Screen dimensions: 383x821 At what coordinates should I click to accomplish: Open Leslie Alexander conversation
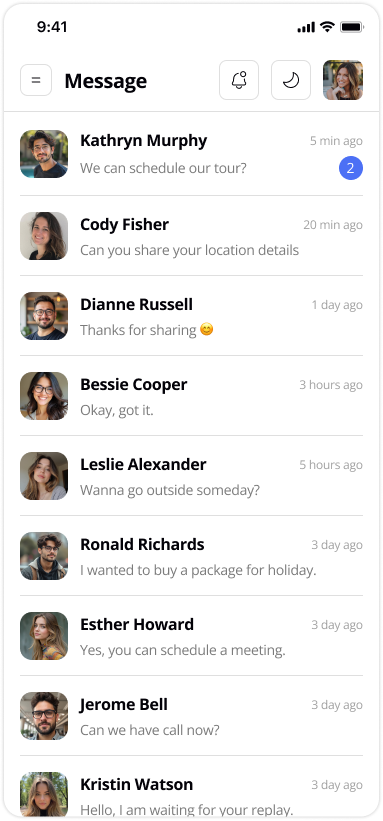coord(191,476)
